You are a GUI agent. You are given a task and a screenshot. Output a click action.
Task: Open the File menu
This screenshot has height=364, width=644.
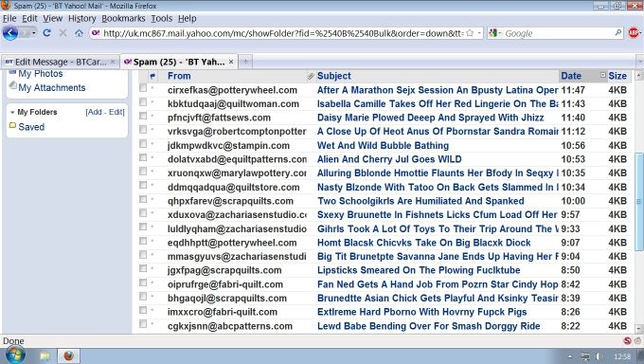[x=9, y=19]
